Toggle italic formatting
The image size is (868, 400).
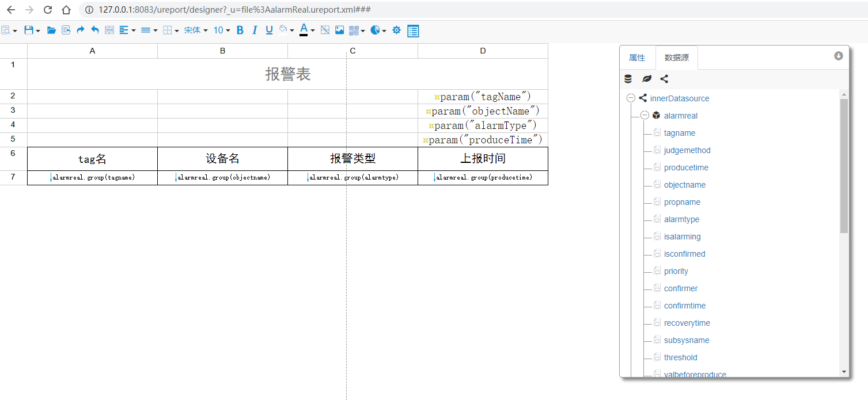coord(255,31)
